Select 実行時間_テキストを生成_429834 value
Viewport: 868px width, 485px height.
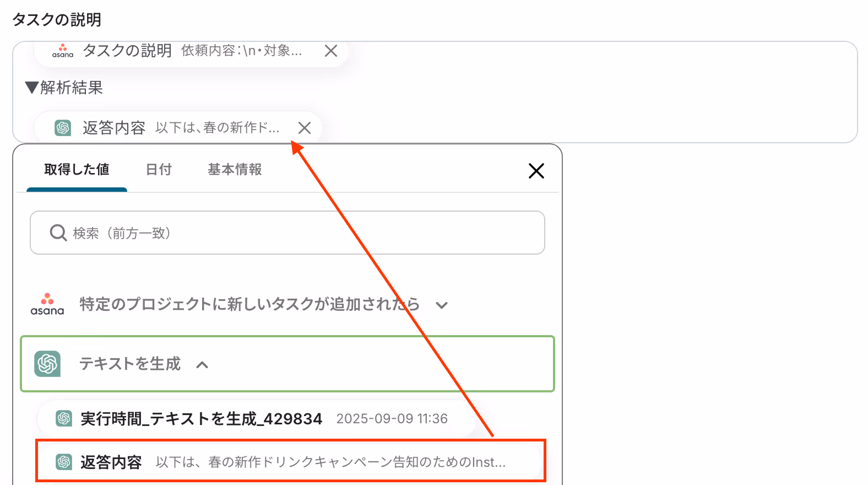(257, 419)
